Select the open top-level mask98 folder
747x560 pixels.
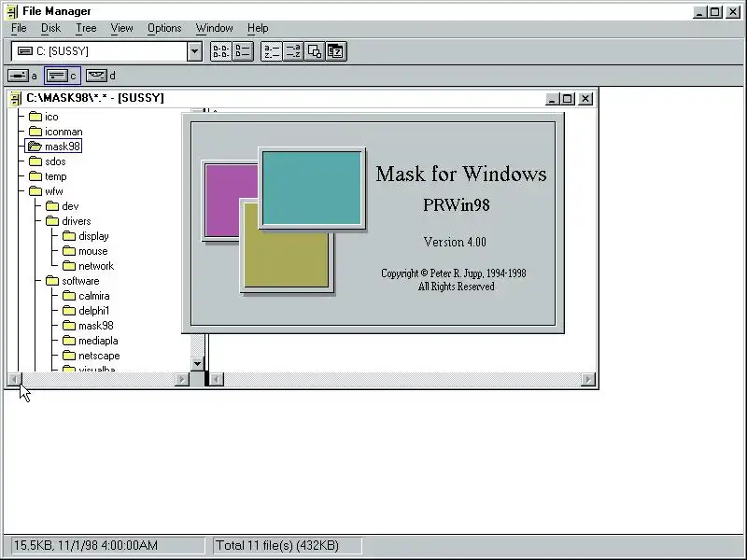(53, 147)
